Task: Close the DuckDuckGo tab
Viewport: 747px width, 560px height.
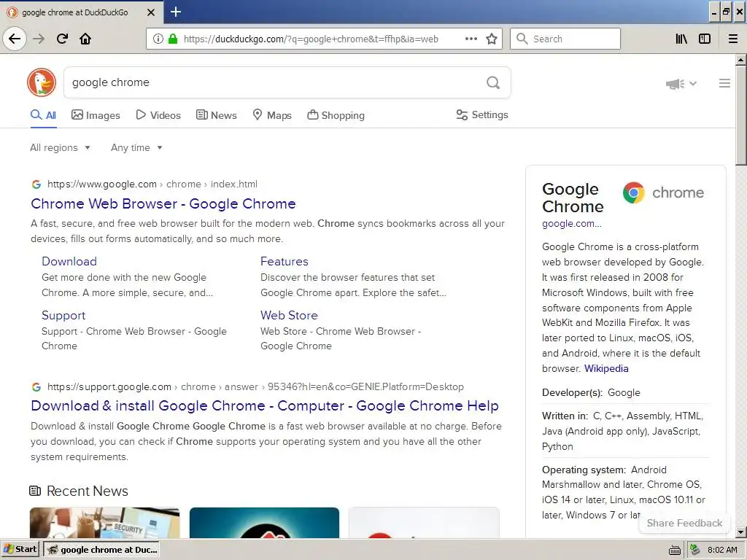Action: pos(150,12)
